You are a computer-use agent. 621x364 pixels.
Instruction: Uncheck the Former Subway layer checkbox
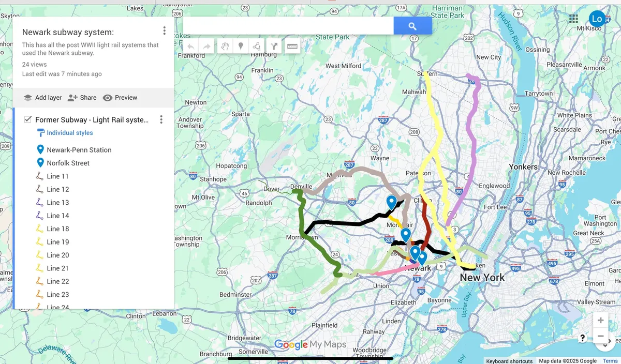[28, 119]
